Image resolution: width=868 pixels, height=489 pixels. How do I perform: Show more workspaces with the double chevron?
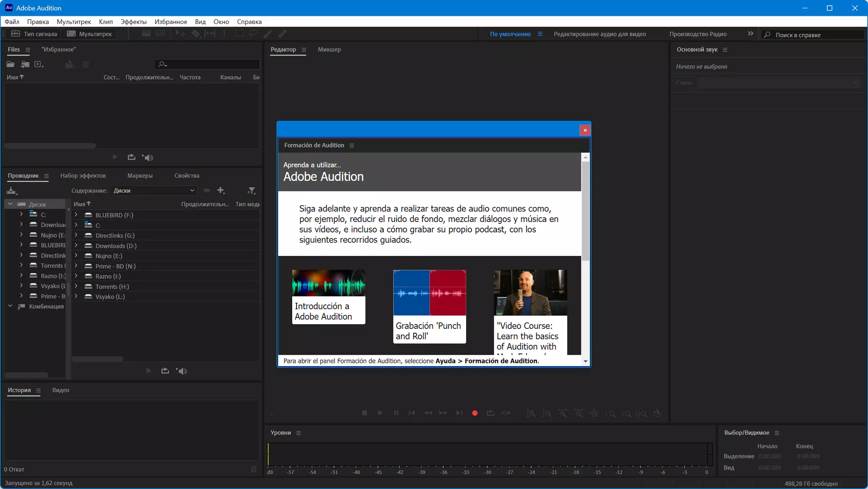pos(751,34)
